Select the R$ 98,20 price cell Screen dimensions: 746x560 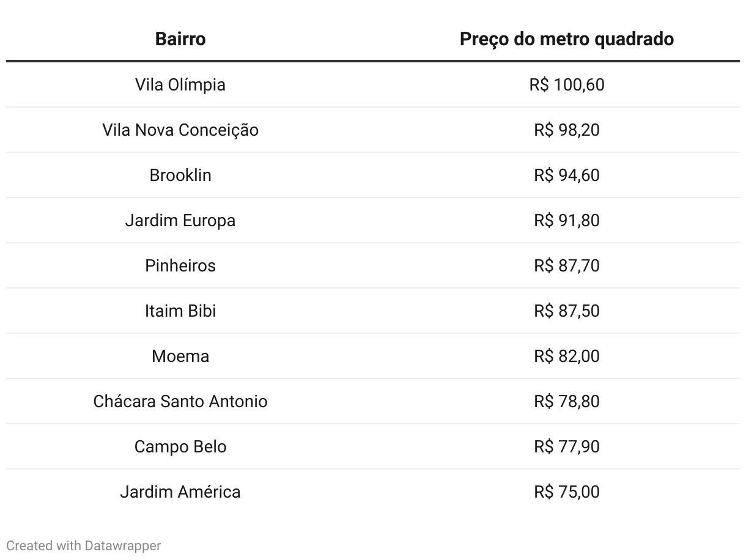(x=566, y=130)
